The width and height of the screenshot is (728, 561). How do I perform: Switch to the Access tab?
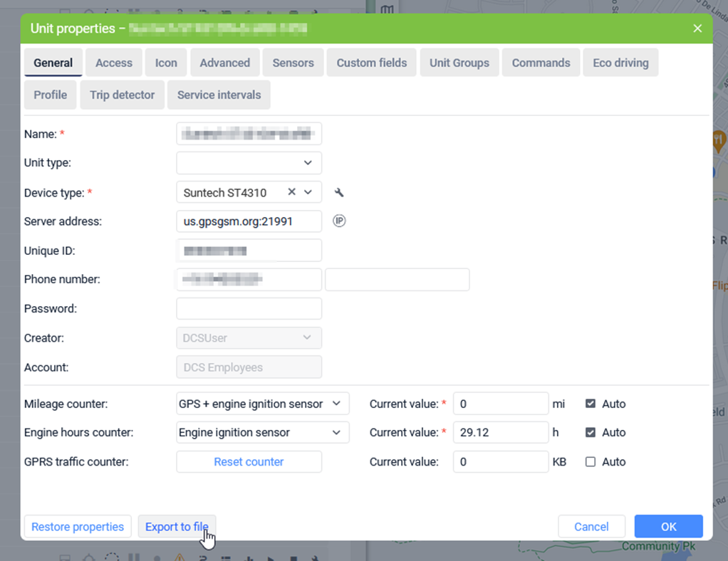coord(114,63)
